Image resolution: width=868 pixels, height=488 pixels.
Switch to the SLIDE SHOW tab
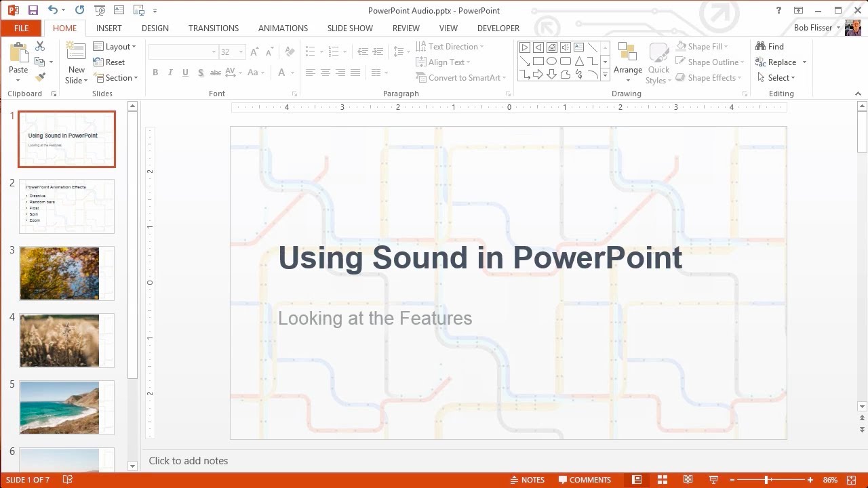coord(350,28)
